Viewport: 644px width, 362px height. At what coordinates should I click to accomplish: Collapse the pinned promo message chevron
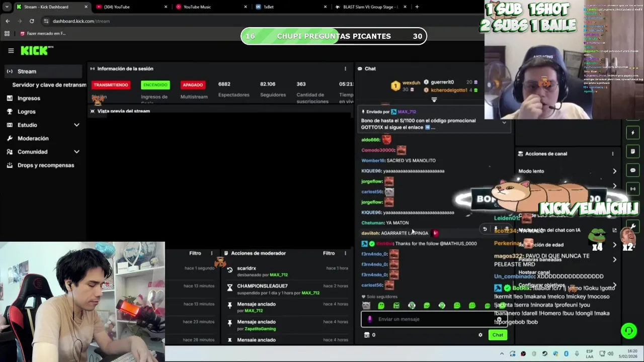tap(504, 123)
